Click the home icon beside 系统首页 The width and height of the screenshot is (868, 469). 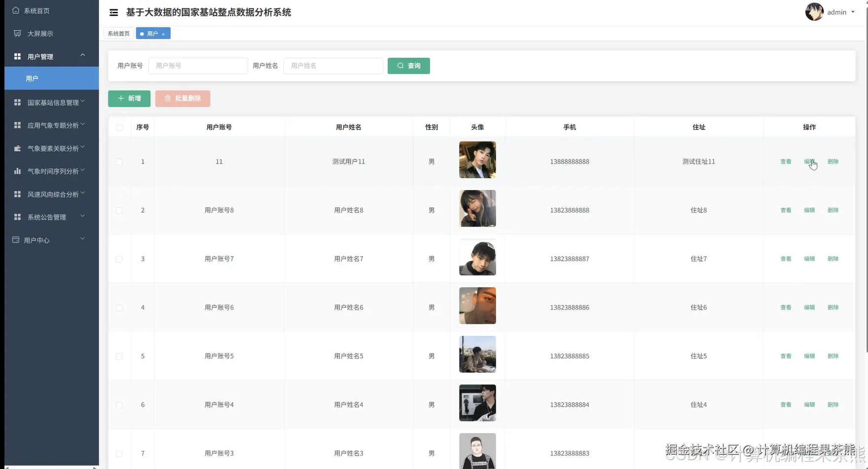click(16, 10)
